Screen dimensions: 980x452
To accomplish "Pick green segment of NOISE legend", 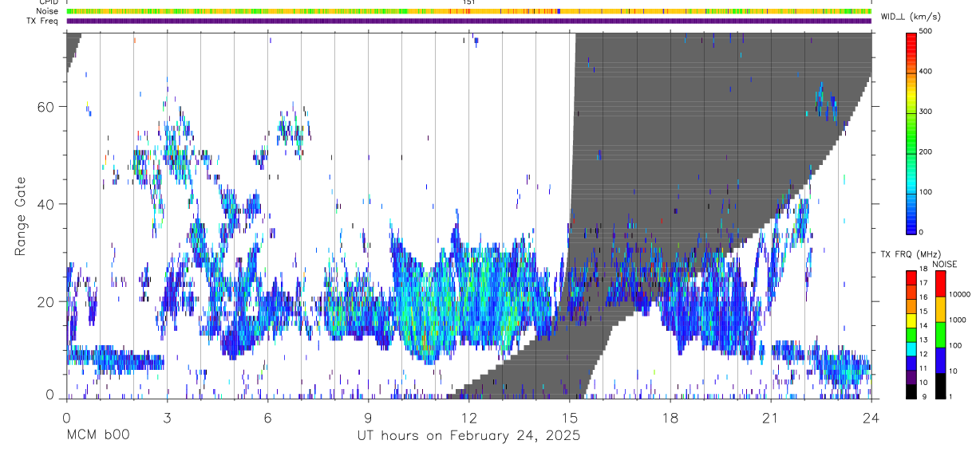I will [x=940, y=335].
